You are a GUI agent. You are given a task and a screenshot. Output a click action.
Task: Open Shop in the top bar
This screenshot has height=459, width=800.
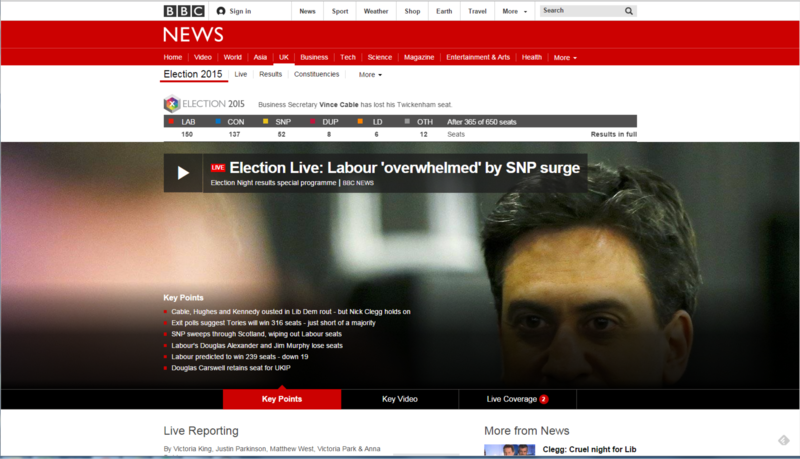[412, 11]
